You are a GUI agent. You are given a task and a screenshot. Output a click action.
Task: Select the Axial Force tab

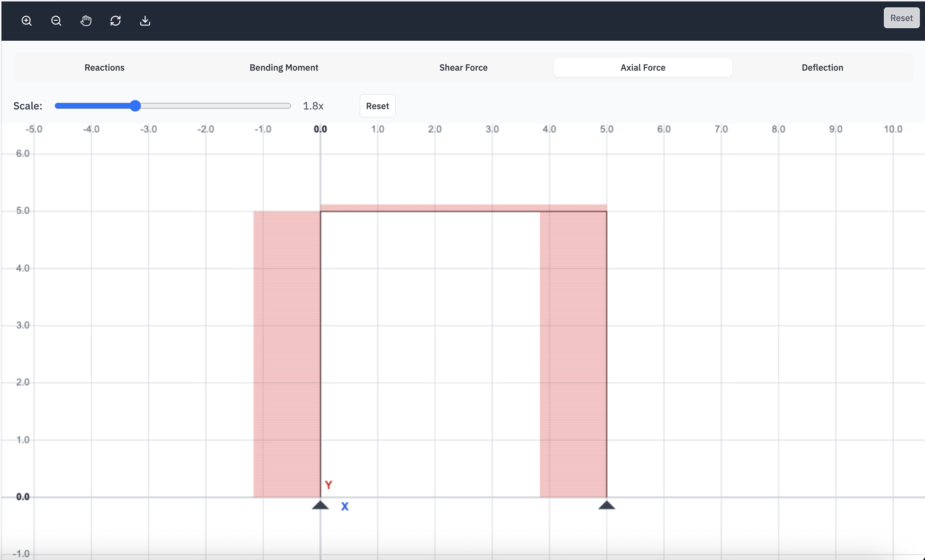click(x=643, y=68)
